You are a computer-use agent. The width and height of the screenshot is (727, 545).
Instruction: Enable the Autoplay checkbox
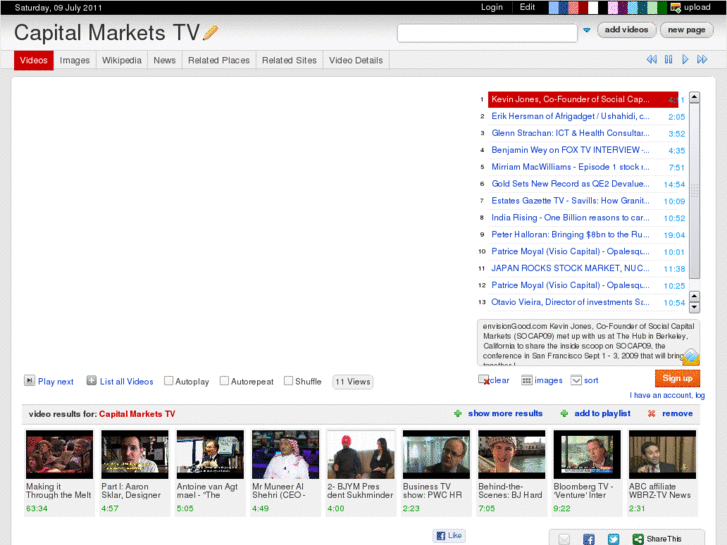pos(169,381)
